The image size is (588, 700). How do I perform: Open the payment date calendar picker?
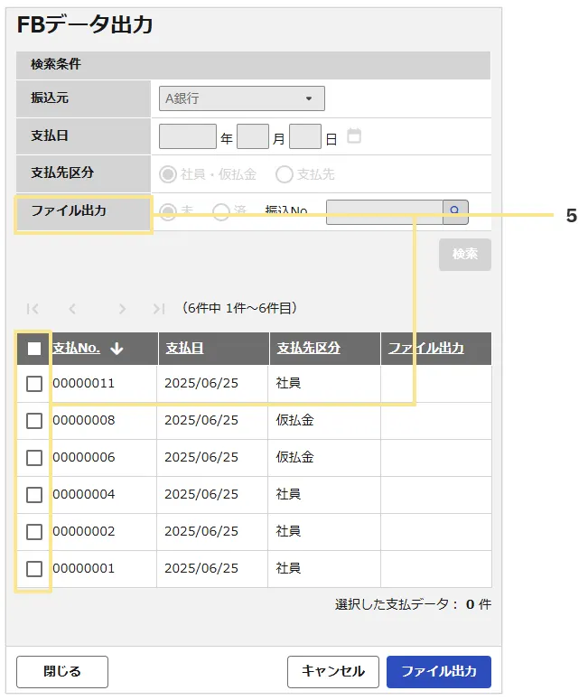click(x=354, y=136)
